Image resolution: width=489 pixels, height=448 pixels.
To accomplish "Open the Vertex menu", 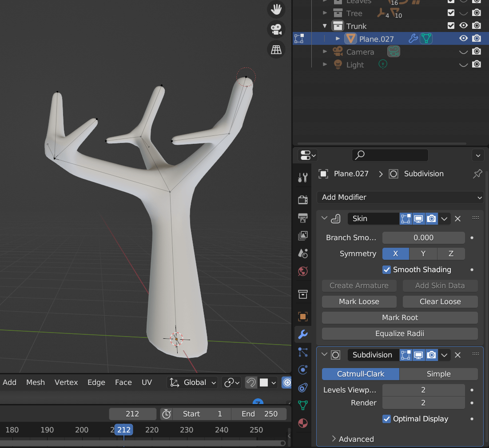I will 66,382.
